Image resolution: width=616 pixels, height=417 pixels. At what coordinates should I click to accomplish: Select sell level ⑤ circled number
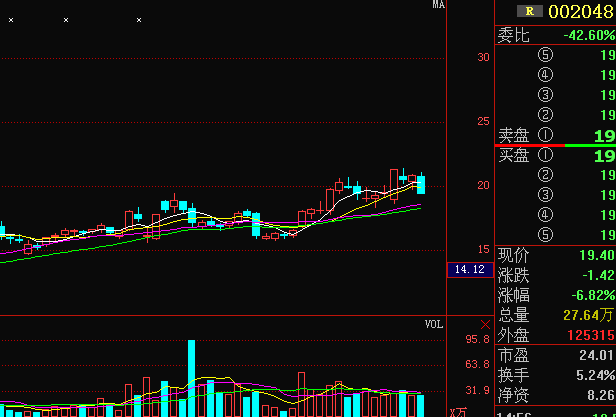[545, 55]
